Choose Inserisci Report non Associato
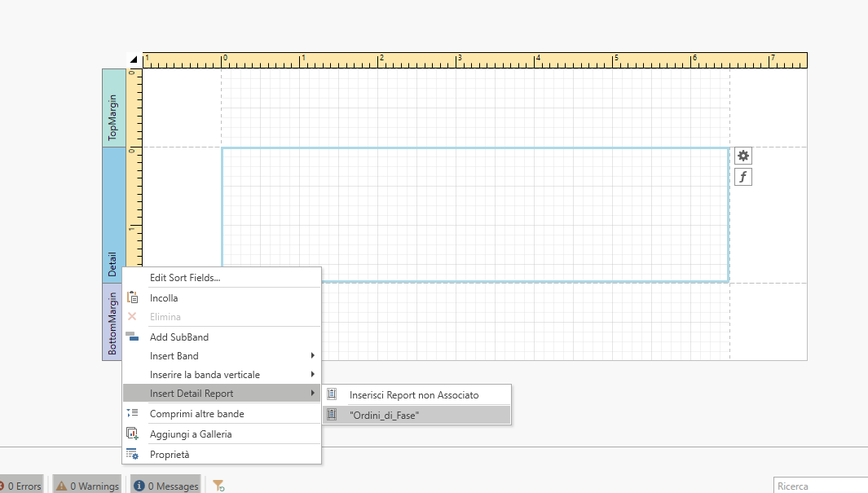The image size is (868, 493). pyautogui.click(x=416, y=395)
